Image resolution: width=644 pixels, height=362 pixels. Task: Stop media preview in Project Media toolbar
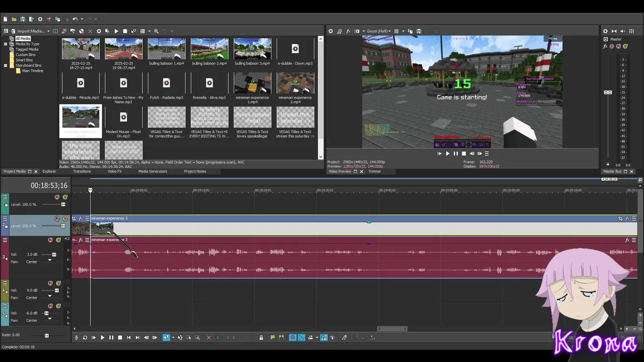click(x=125, y=31)
